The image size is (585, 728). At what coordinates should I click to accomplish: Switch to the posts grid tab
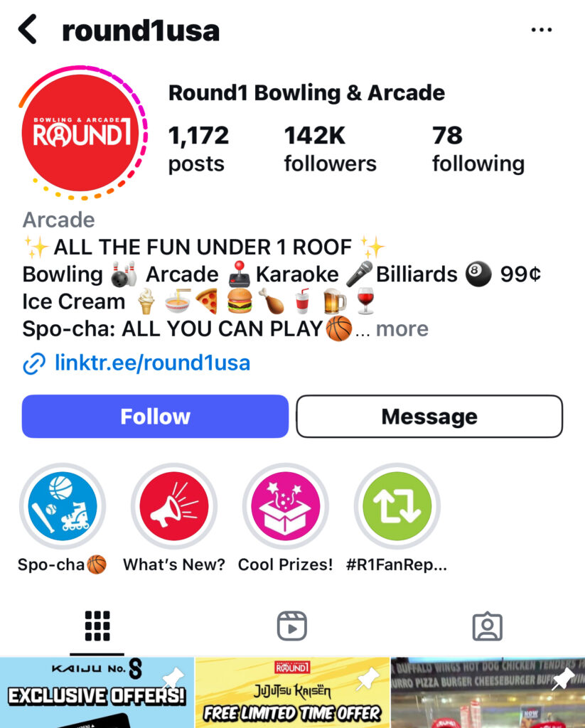click(97, 626)
